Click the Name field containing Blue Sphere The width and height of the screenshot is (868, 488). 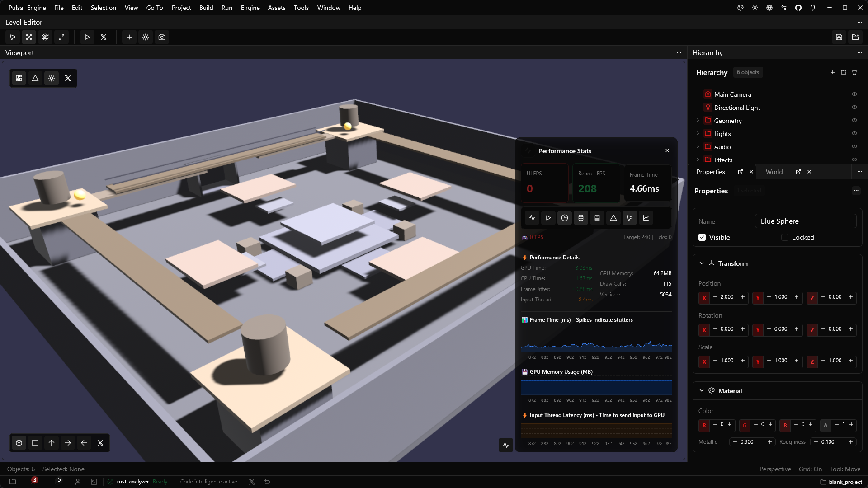(x=805, y=221)
